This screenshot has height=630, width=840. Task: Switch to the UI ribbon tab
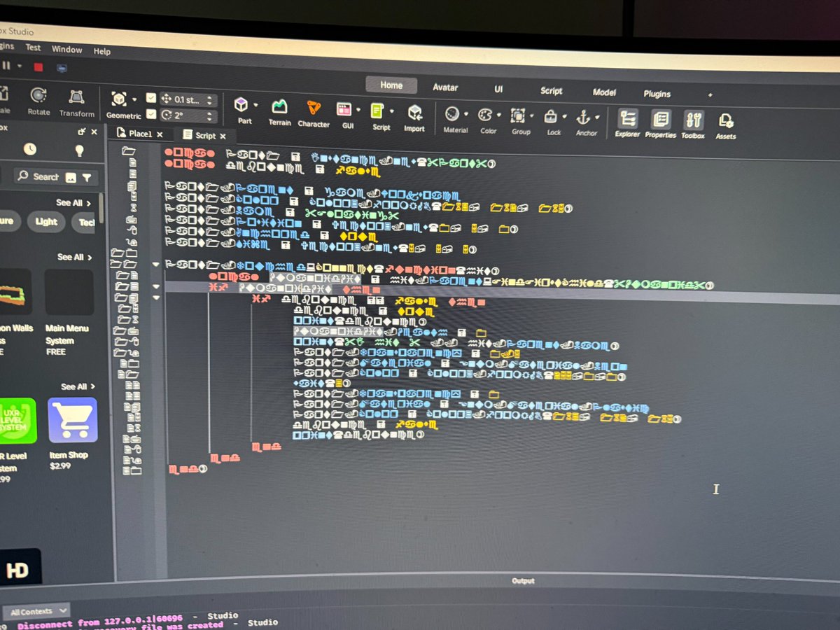coord(498,89)
